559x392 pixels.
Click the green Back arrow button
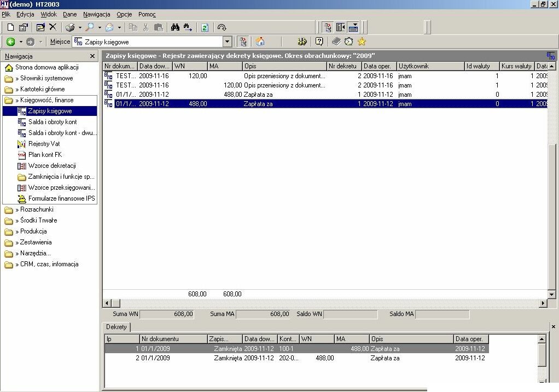[11, 42]
